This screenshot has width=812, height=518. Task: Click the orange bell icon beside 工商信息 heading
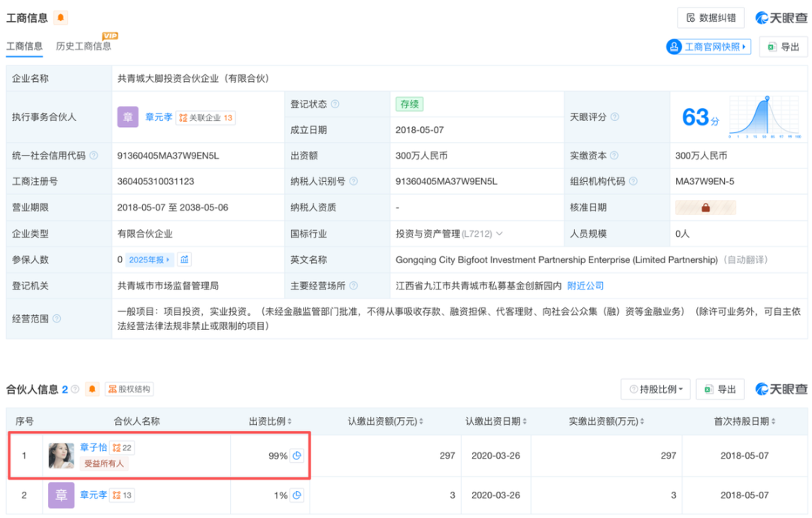coord(61,17)
